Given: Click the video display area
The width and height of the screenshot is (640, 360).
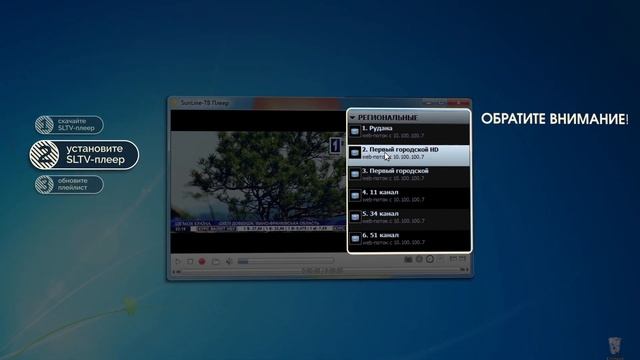Looking at the screenshot, I should [258, 181].
